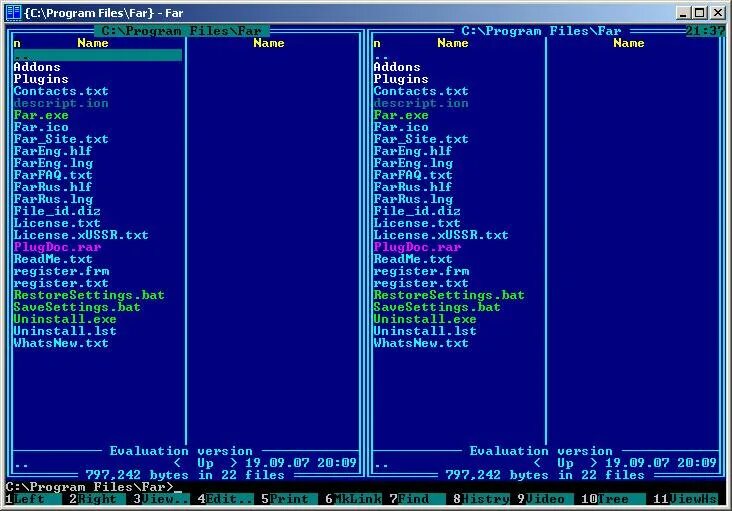Image resolution: width=732 pixels, height=511 pixels.
Task: Select FarEng.hlf in left panel
Action: (53, 151)
